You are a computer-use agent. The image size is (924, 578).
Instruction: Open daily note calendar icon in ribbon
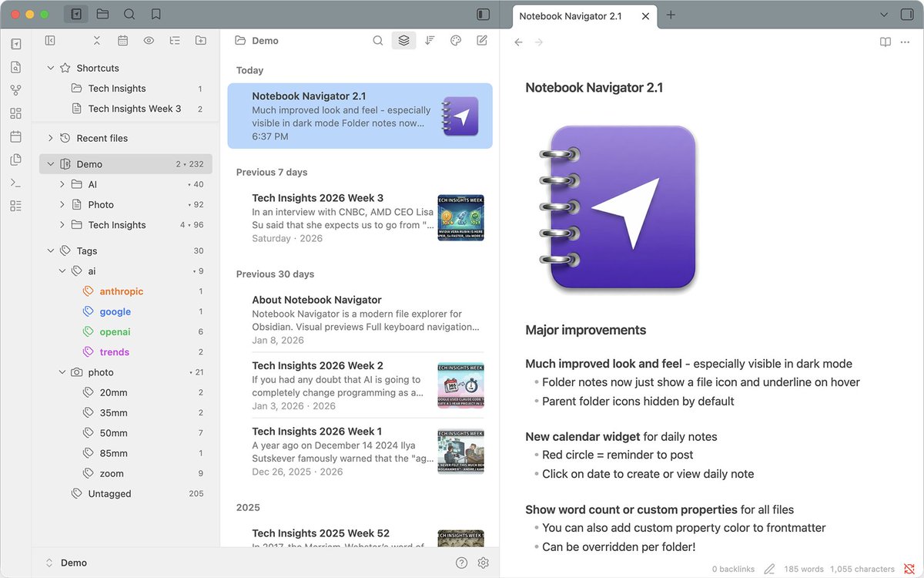pyautogui.click(x=16, y=136)
